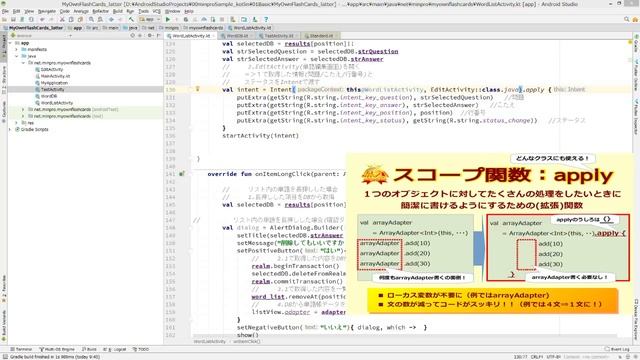The image size is (640, 360).
Task: Click the intention light bulb in the gutter
Action: 198,89
